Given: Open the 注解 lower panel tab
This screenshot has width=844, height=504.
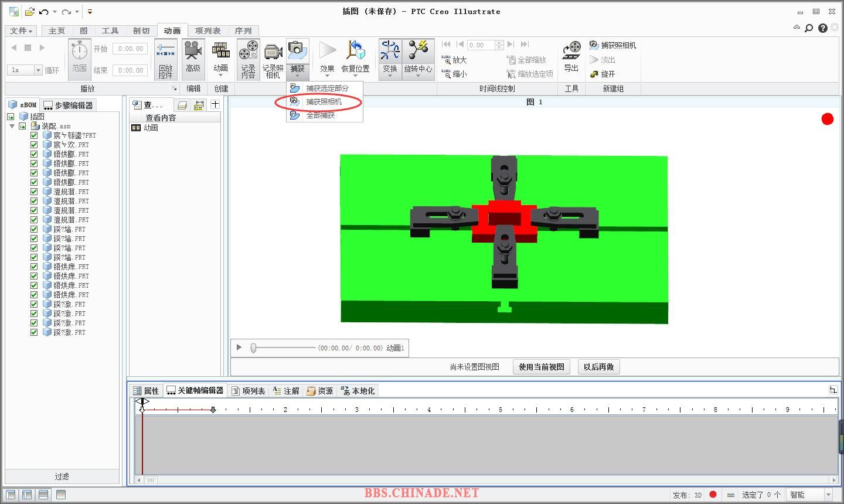Looking at the screenshot, I should coord(286,391).
